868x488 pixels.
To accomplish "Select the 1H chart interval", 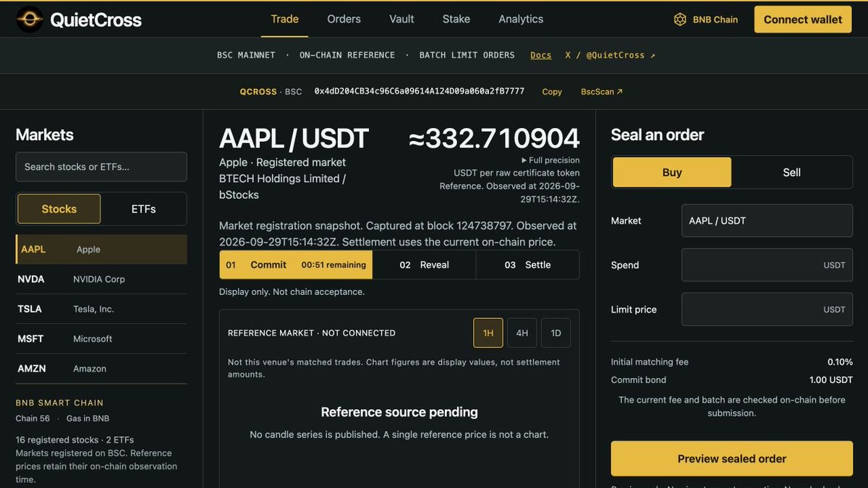I will coord(488,333).
